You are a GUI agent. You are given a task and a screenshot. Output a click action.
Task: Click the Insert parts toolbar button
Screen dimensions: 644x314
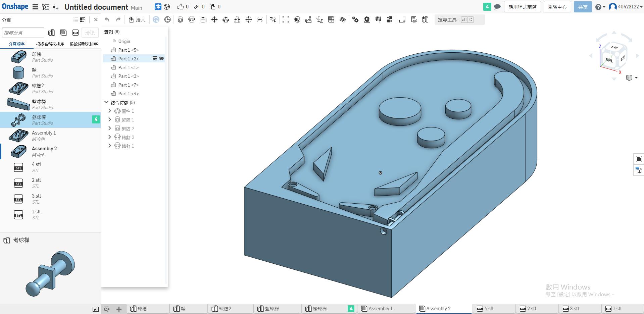click(x=137, y=20)
